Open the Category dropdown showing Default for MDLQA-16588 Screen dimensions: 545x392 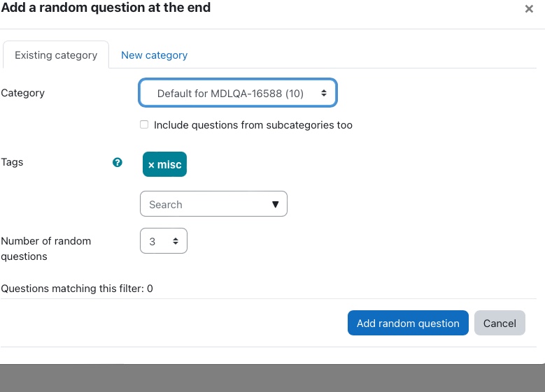pos(238,93)
